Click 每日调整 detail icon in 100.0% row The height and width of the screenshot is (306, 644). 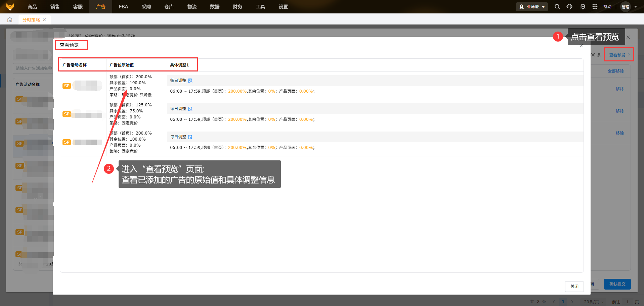[190, 137]
